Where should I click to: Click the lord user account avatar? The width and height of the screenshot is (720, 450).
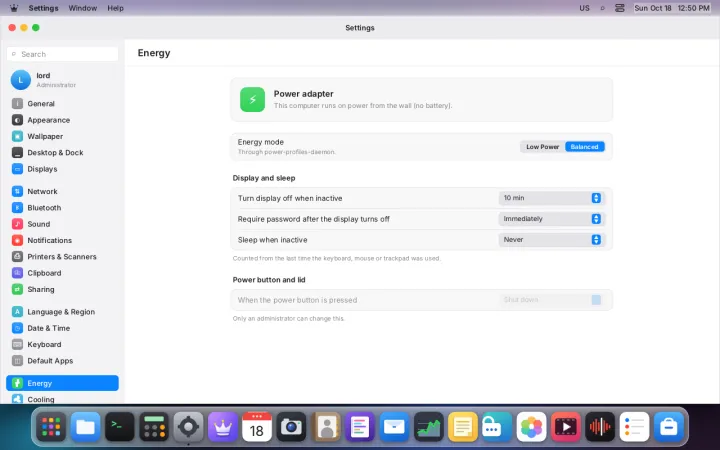point(21,80)
